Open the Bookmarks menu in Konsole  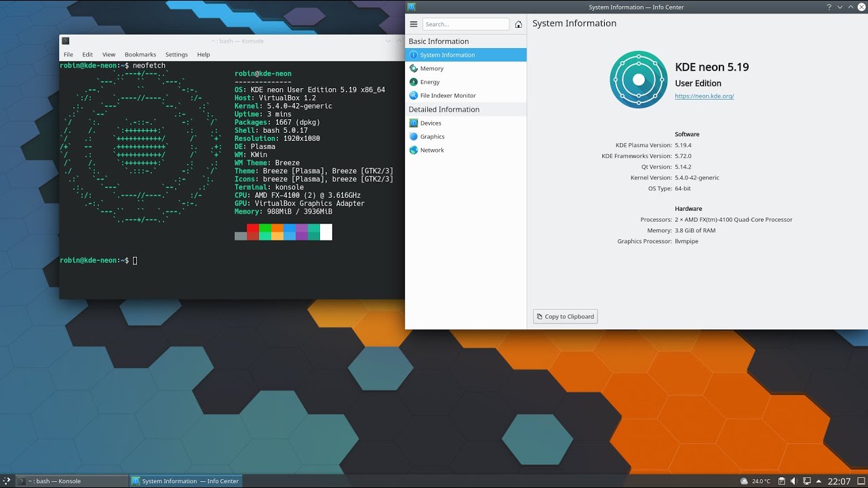click(x=140, y=54)
